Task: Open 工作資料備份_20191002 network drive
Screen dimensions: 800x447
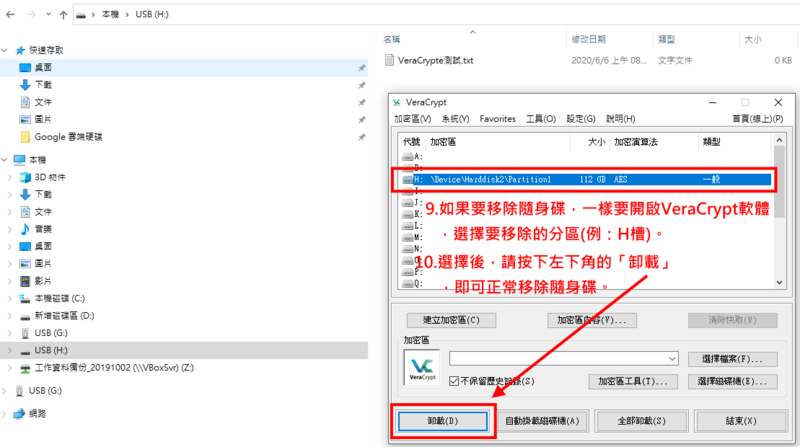Action: point(114,367)
